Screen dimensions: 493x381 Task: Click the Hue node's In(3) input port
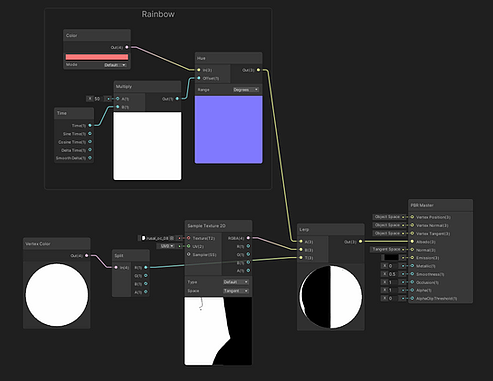point(199,70)
